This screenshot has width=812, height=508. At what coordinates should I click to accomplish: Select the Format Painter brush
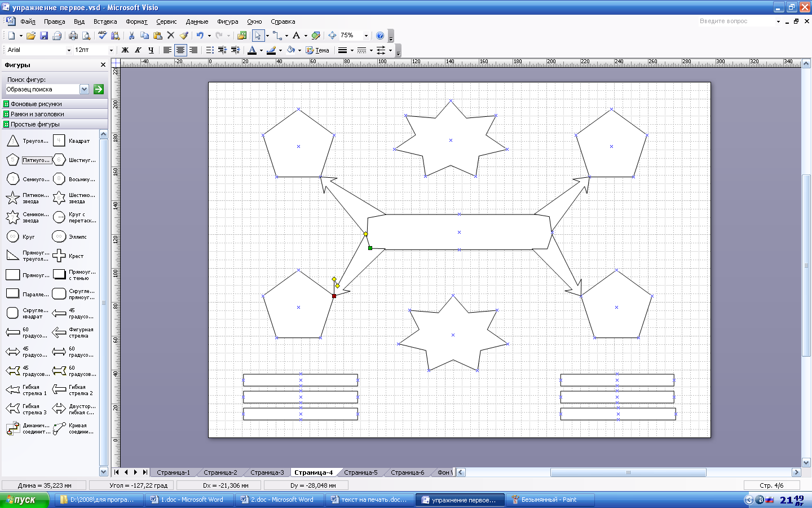(184, 36)
